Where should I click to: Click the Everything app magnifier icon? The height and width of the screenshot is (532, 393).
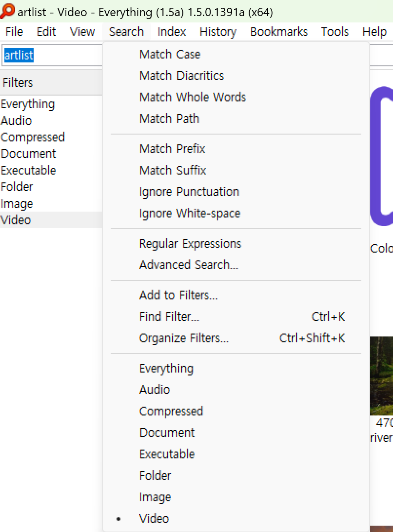pyautogui.click(x=7, y=11)
